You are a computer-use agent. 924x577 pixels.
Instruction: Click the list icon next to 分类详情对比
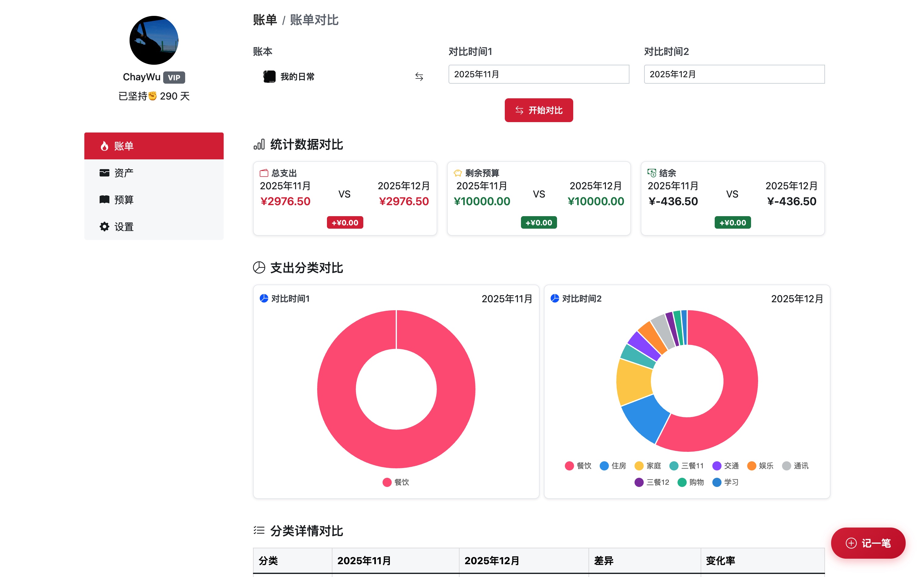pyautogui.click(x=259, y=531)
